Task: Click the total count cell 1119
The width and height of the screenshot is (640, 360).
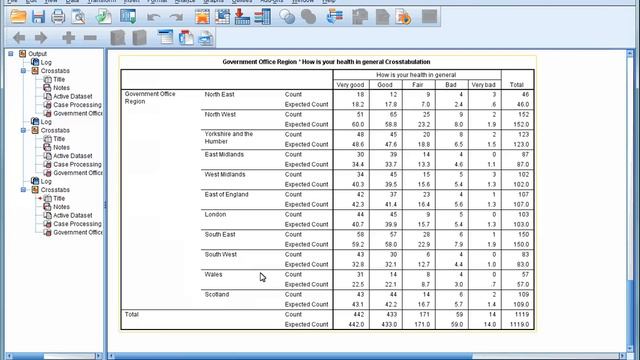Action: (x=522, y=314)
